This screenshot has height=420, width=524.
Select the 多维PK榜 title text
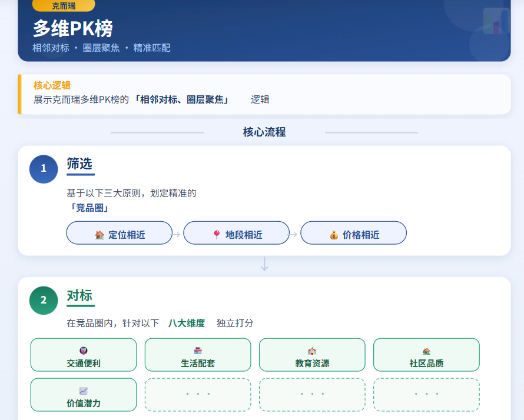point(72,29)
